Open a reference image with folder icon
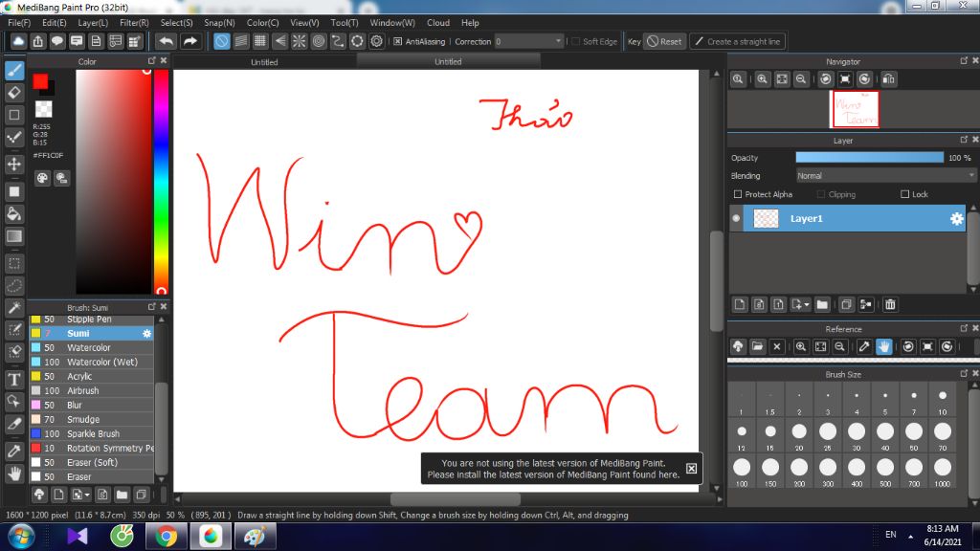This screenshot has height=551, width=980. click(758, 346)
